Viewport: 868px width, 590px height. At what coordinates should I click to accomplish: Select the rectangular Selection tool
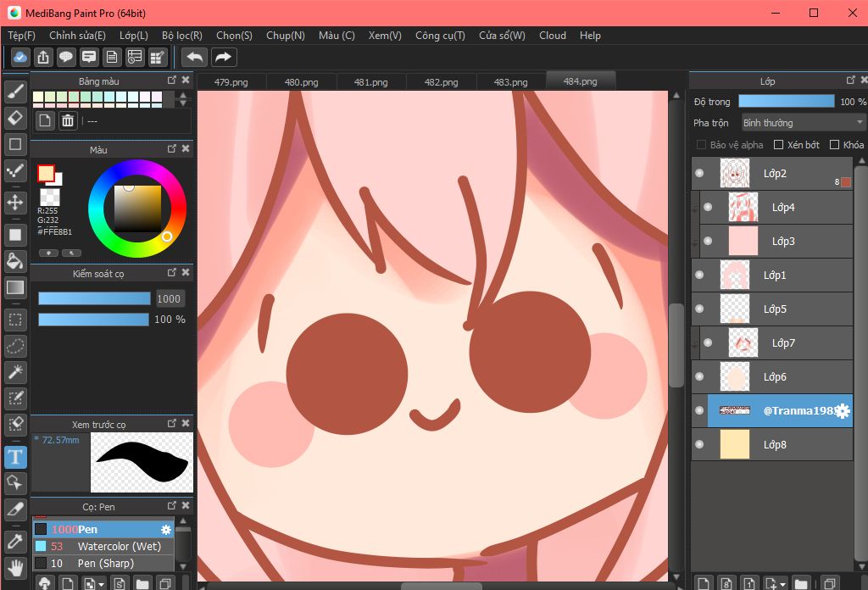point(15,320)
